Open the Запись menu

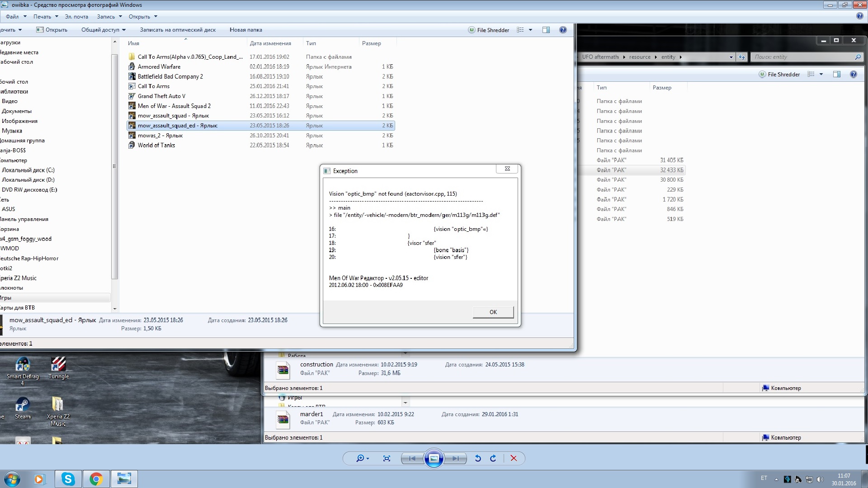click(x=109, y=17)
